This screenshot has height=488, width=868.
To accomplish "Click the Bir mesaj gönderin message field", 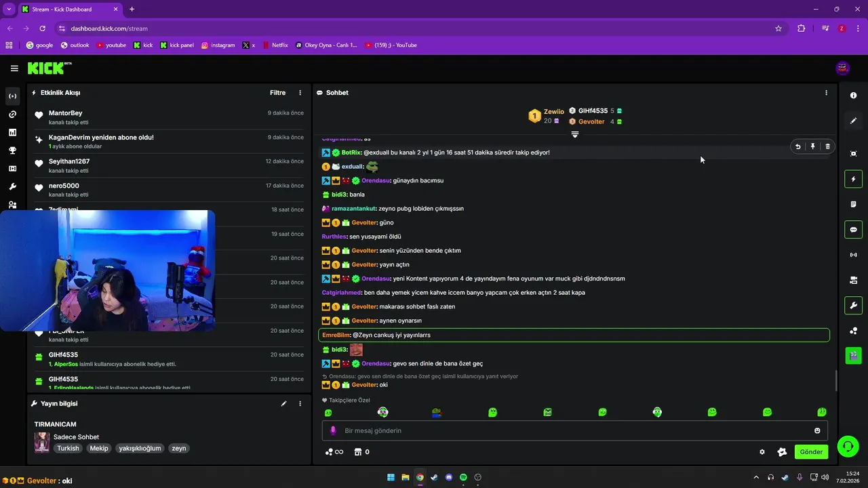I will [x=575, y=430].
